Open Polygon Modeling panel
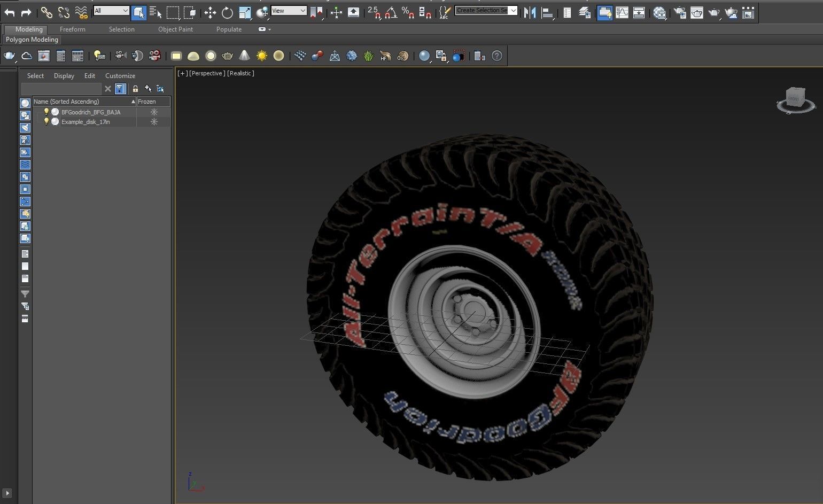Image resolution: width=823 pixels, height=504 pixels. coord(32,40)
